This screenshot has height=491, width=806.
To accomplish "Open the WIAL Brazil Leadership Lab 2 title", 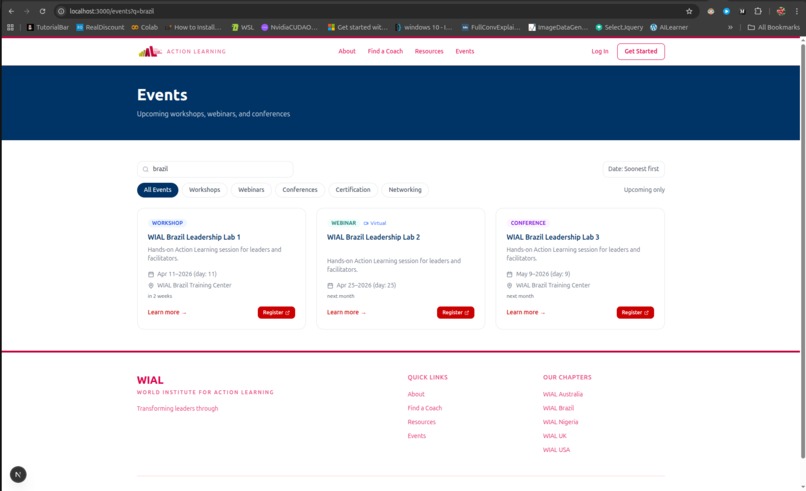I will (373, 237).
